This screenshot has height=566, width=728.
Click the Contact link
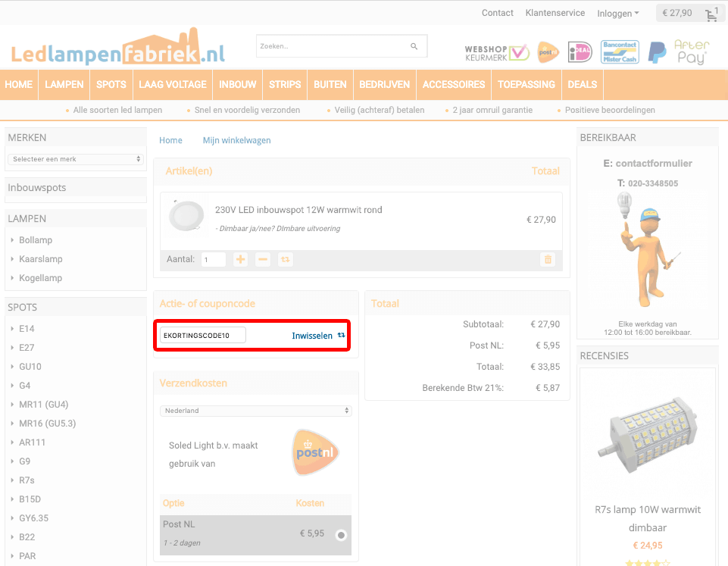coord(497,13)
